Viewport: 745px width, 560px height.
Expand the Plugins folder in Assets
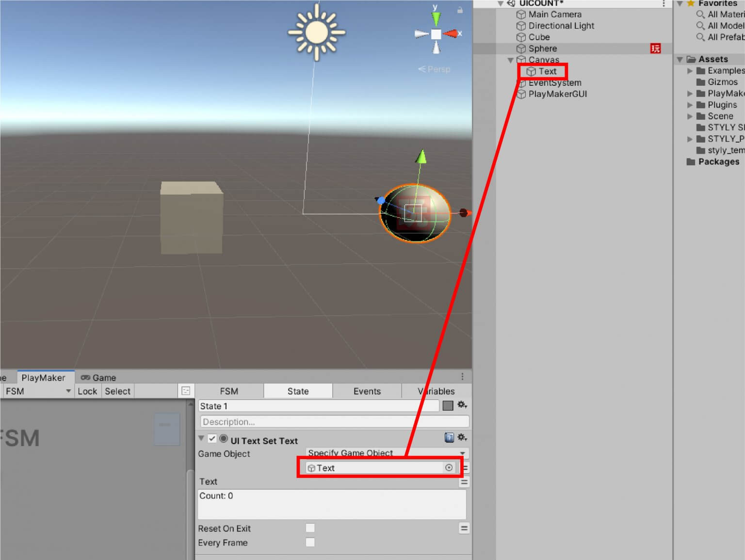tap(691, 105)
